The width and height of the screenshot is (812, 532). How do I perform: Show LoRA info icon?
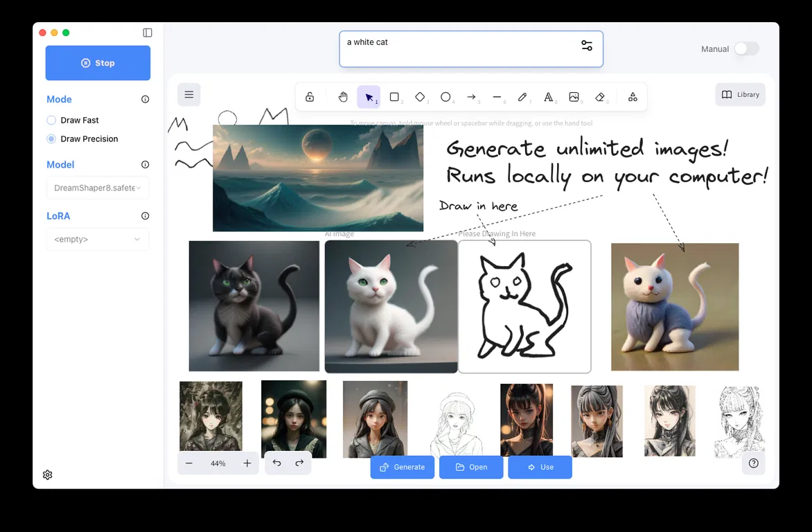pos(145,215)
